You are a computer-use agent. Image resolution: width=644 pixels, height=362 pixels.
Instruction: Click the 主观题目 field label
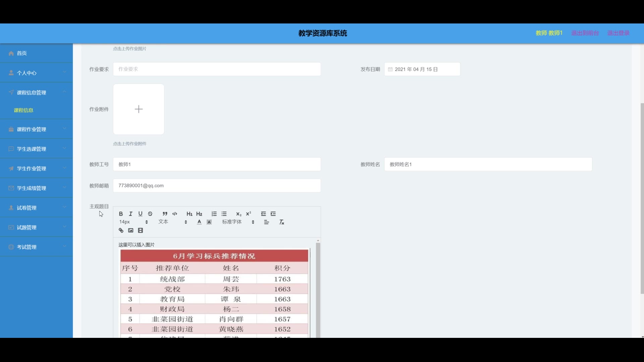pos(99,206)
